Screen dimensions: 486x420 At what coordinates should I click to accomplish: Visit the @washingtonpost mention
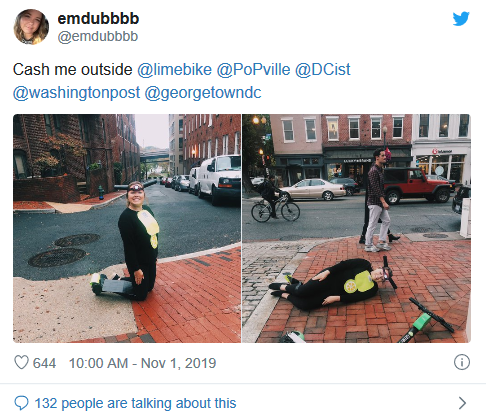76,93
